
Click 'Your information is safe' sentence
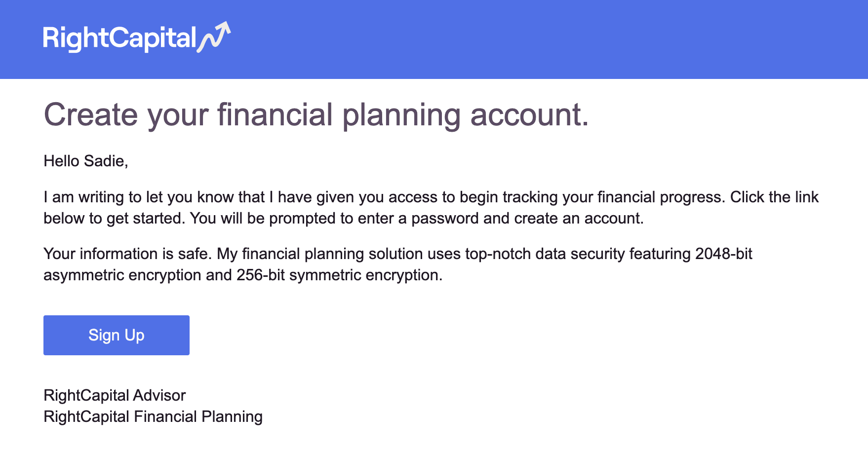click(x=127, y=254)
